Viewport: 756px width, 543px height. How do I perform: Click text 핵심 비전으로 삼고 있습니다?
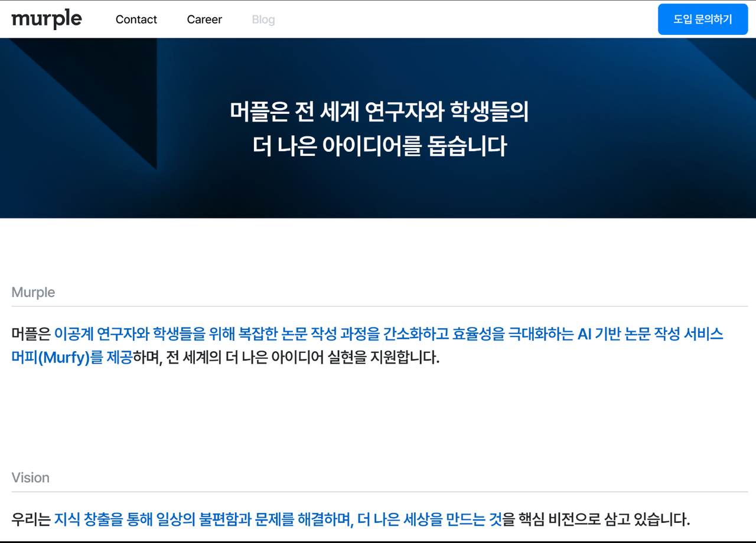[604, 519]
